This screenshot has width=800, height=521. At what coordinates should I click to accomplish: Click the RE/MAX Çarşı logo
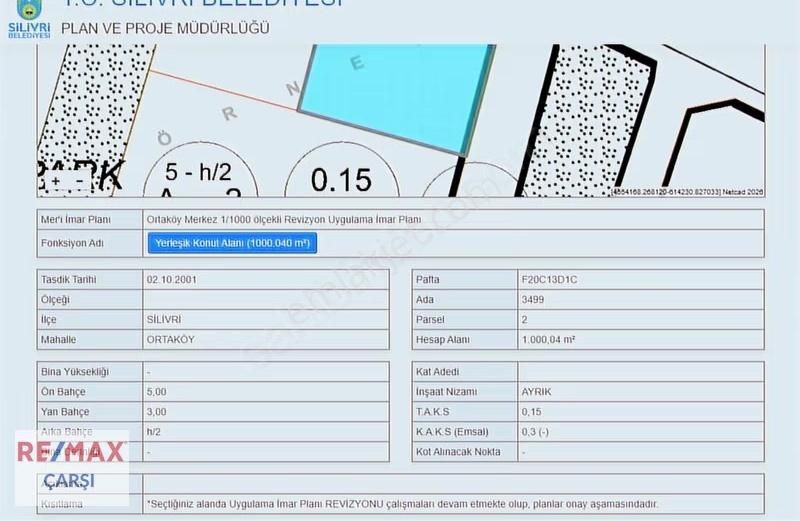tap(70, 465)
